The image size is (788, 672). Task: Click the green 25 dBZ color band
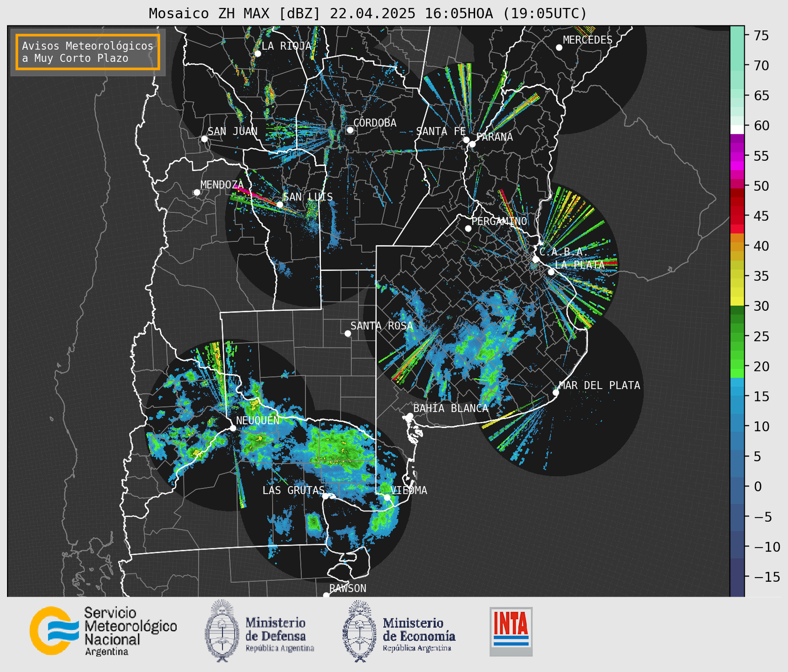coord(737,336)
